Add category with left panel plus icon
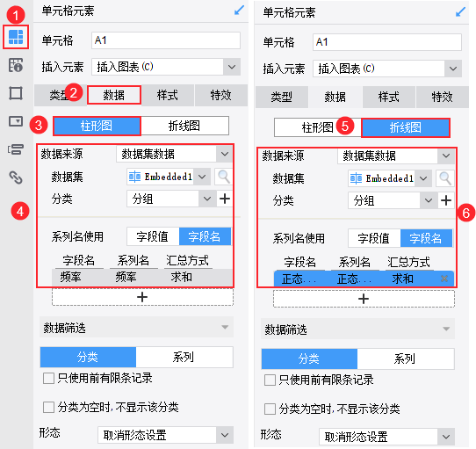This screenshot has width=476, height=449. click(x=225, y=199)
